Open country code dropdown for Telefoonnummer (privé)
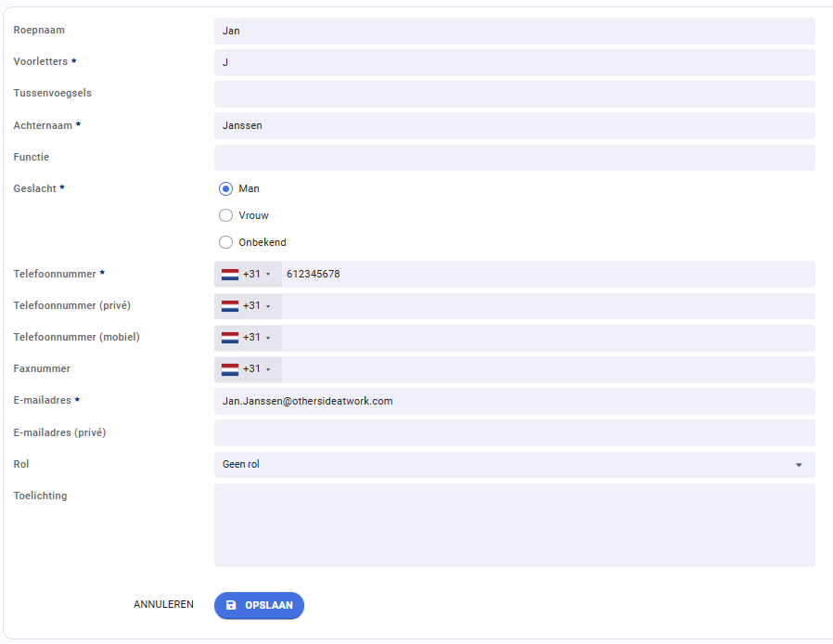833x644 pixels. [x=248, y=306]
